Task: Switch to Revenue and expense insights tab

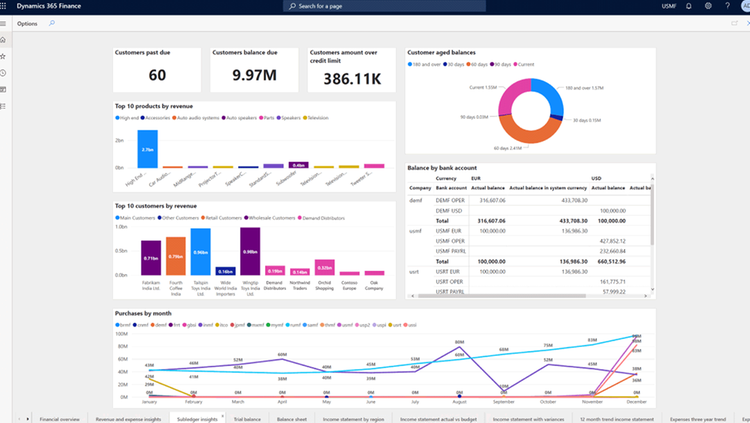Action: coord(128,419)
